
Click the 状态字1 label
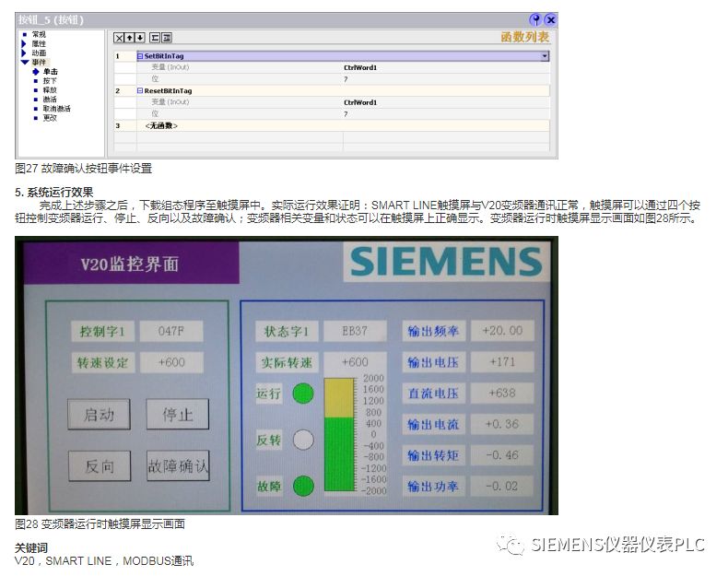tap(287, 331)
